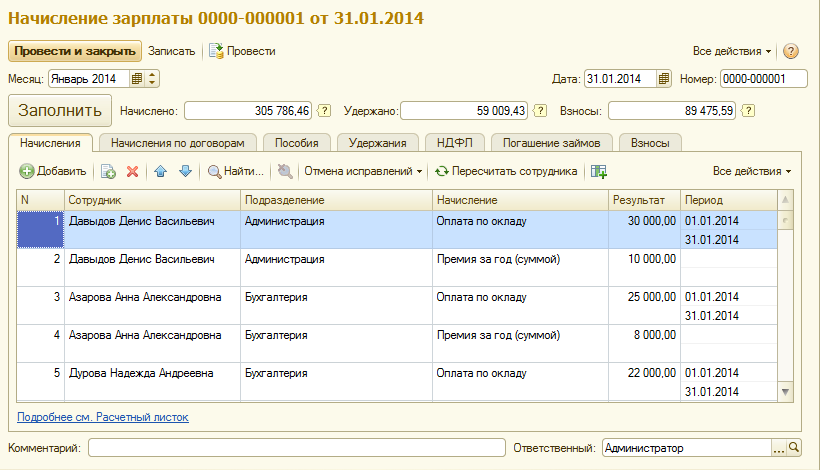Open calendar picker for Дата field

(x=664, y=79)
